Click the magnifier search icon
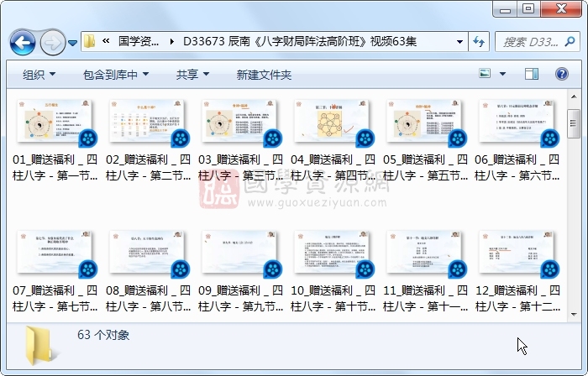The height and width of the screenshot is (376, 588). [x=570, y=41]
